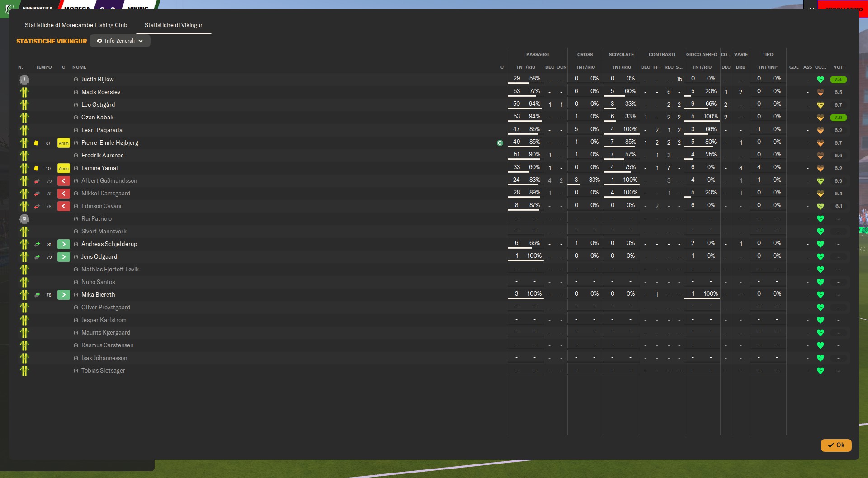Viewport: 868px width, 478px height.
Task: Sort by GOL column header
Action: 794,67
